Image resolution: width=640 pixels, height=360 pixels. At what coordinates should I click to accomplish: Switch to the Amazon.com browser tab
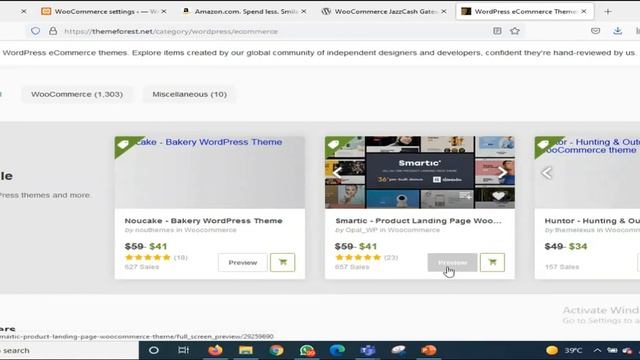[x=244, y=11]
